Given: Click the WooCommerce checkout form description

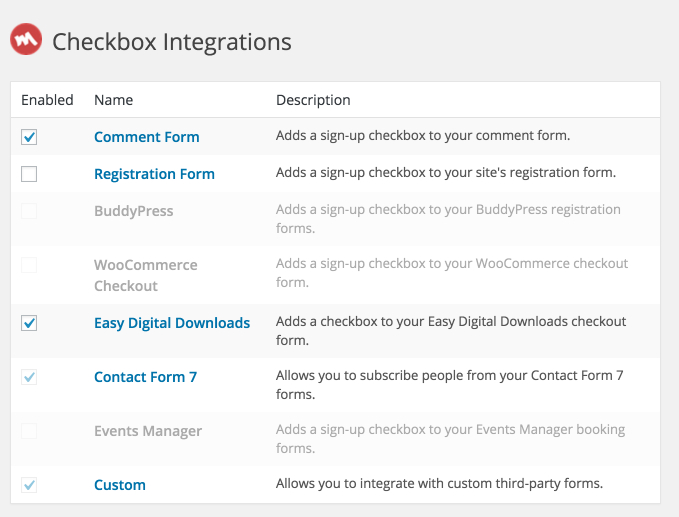Looking at the screenshot, I should click(452, 273).
